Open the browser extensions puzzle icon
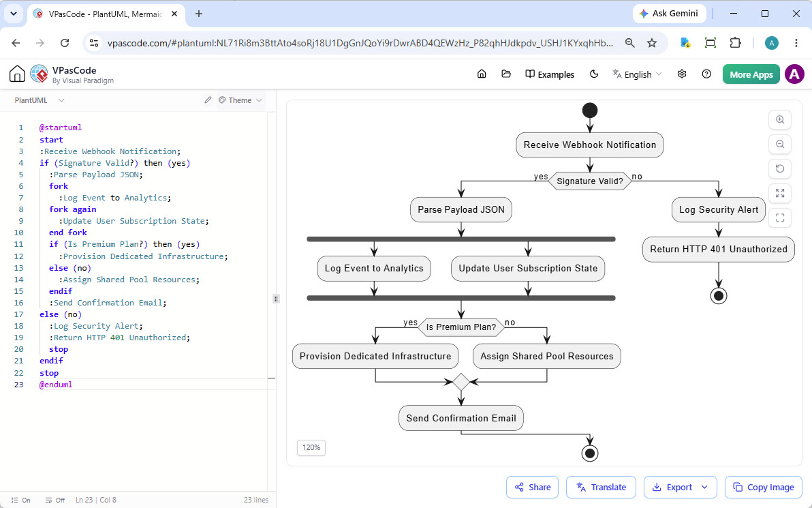Screen dimensions: 812x508 [735, 43]
